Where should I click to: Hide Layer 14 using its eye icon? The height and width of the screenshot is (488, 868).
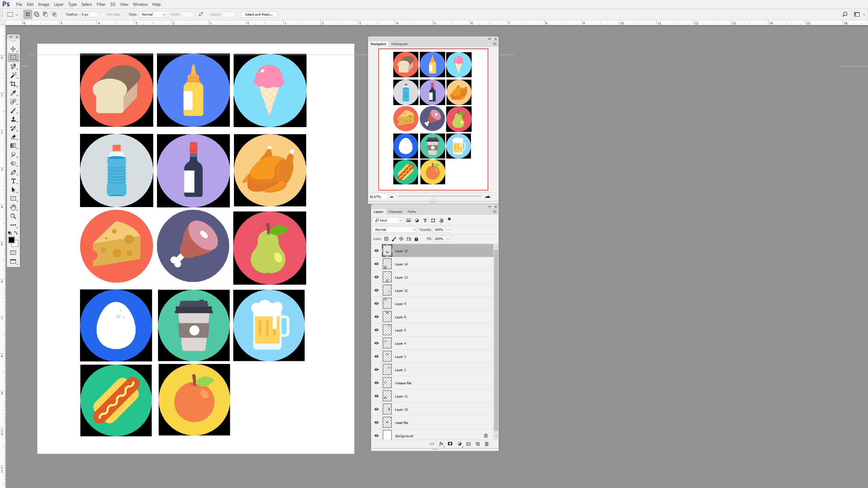(x=376, y=264)
